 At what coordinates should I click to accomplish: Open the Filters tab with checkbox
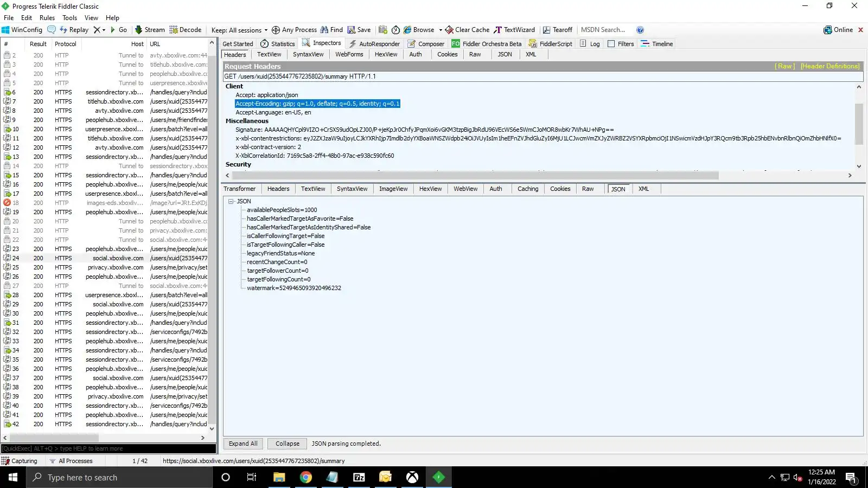click(x=621, y=44)
